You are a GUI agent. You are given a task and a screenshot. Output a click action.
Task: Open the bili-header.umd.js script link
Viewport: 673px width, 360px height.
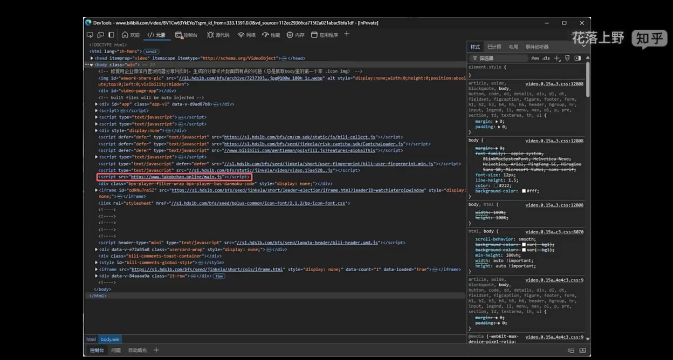pyautogui.click(x=307, y=242)
